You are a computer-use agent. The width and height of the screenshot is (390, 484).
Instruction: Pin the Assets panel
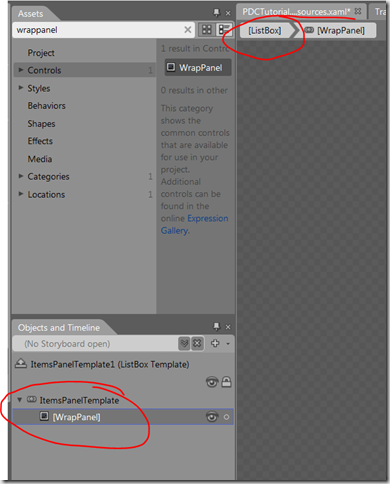pyautogui.click(x=217, y=13)
